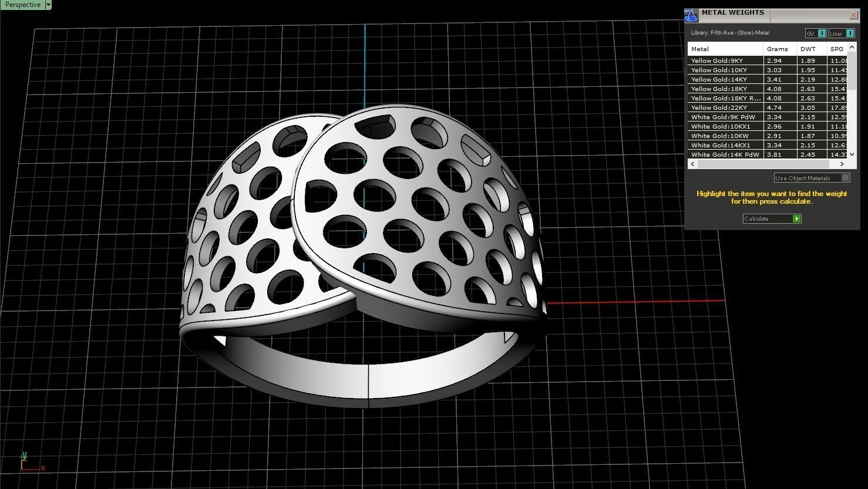Image resolution: width=868 pixels, height=489 pixels.
Task: Sort table by the DWT column header
Action: [x=812, y=49]
